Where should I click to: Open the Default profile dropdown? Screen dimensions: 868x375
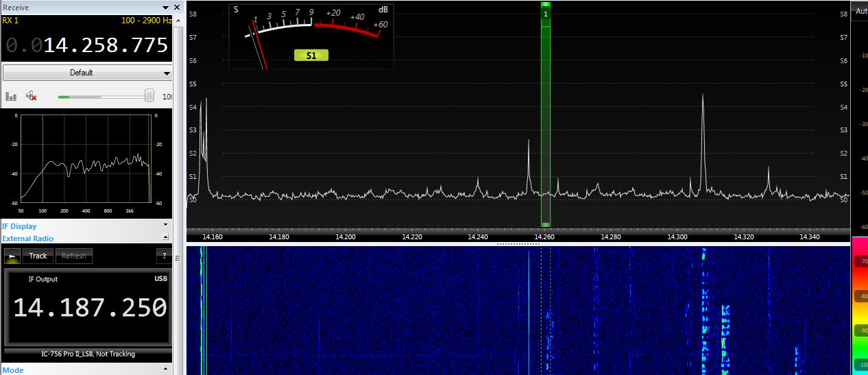click(87, 73)
